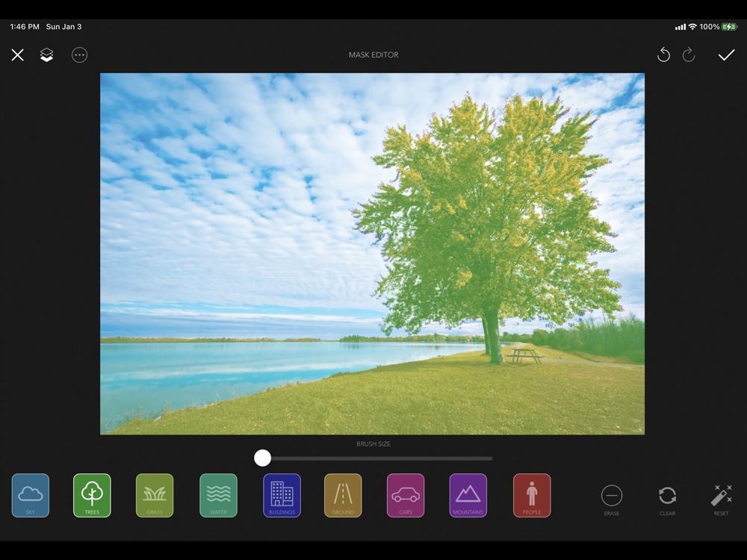Viewport: 747px width, 560px height.
Task: Select the Cars mask category
Action: click(x=406, y=495)
